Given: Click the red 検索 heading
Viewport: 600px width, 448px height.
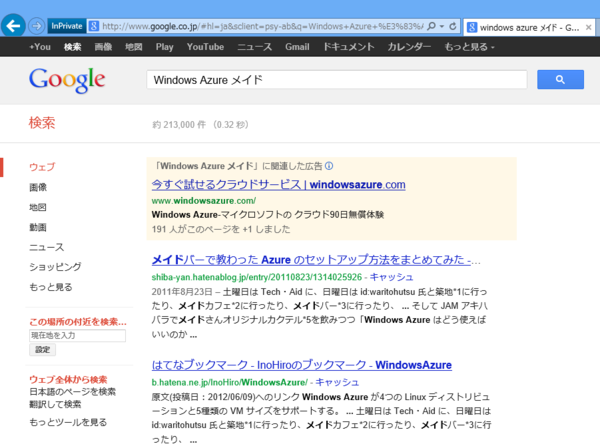Looking at the screenshot, I should 42,123.
